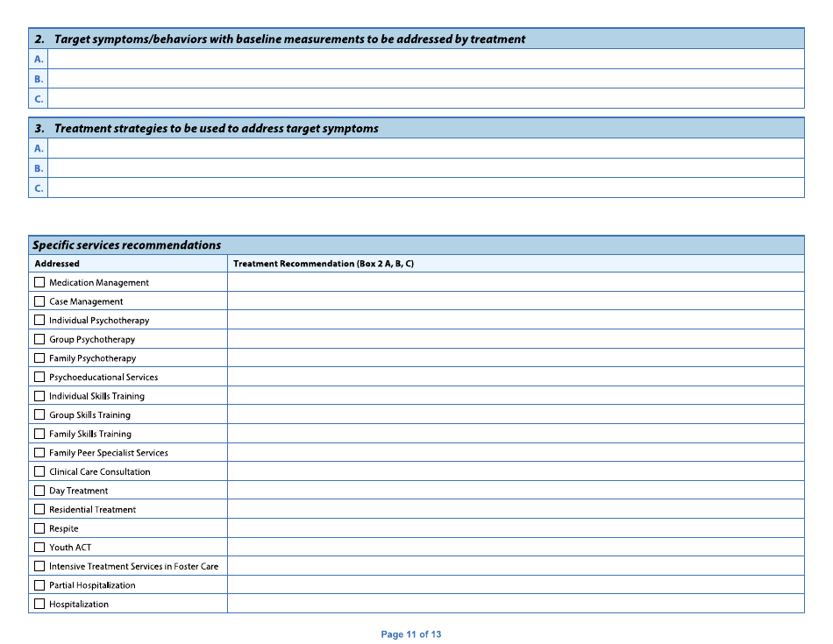Enable the Hospitalization checkbox

coord(39,603)
